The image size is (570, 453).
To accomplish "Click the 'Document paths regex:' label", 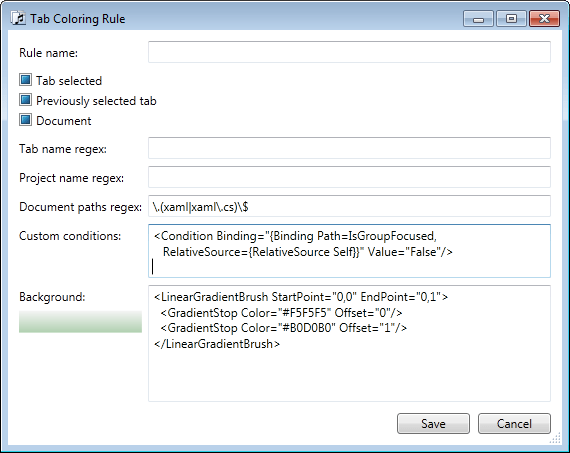I will coord(80,207).
